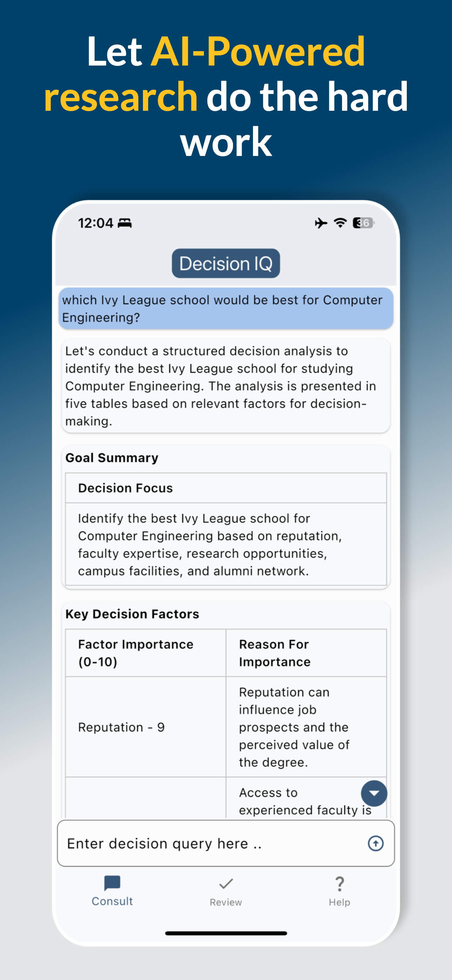Tap the Wi-Fi status icon
This screenshot has height=980, width=452.
[x=340, y=223]
